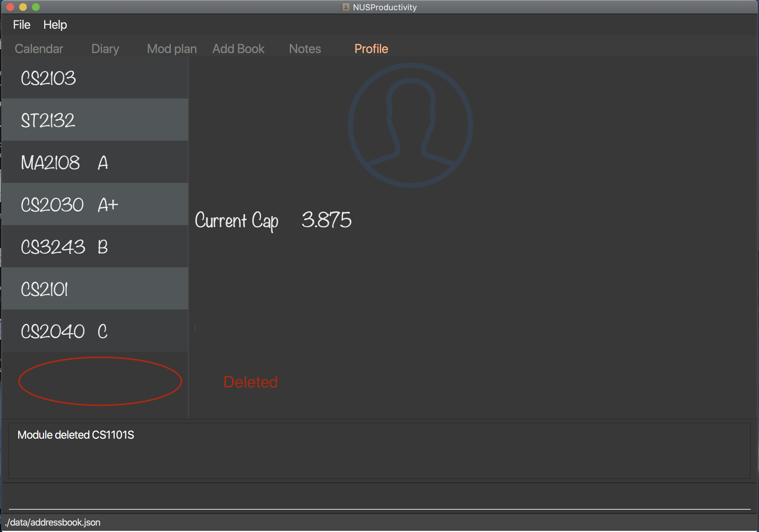The height and width of the screenshot is (532, 759).
Task: Select the ST2132 module row
Action: click(x=95, y=120)
